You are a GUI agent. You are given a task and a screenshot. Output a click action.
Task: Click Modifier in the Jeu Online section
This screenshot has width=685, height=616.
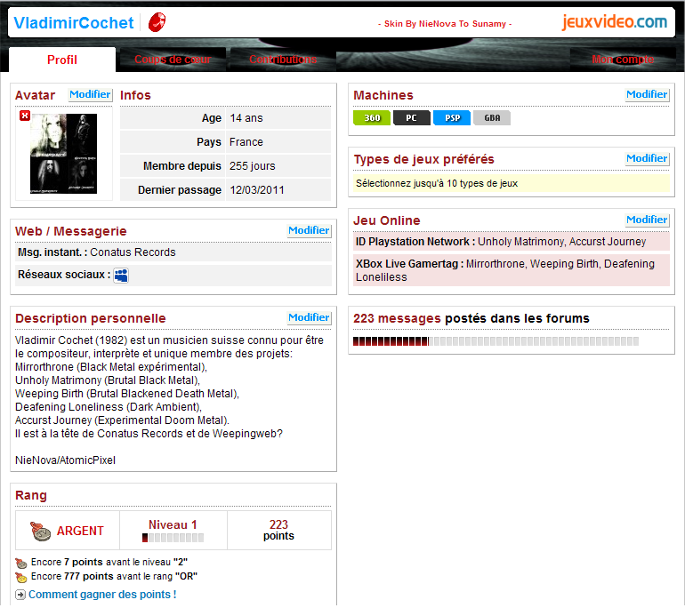point(647,220)
